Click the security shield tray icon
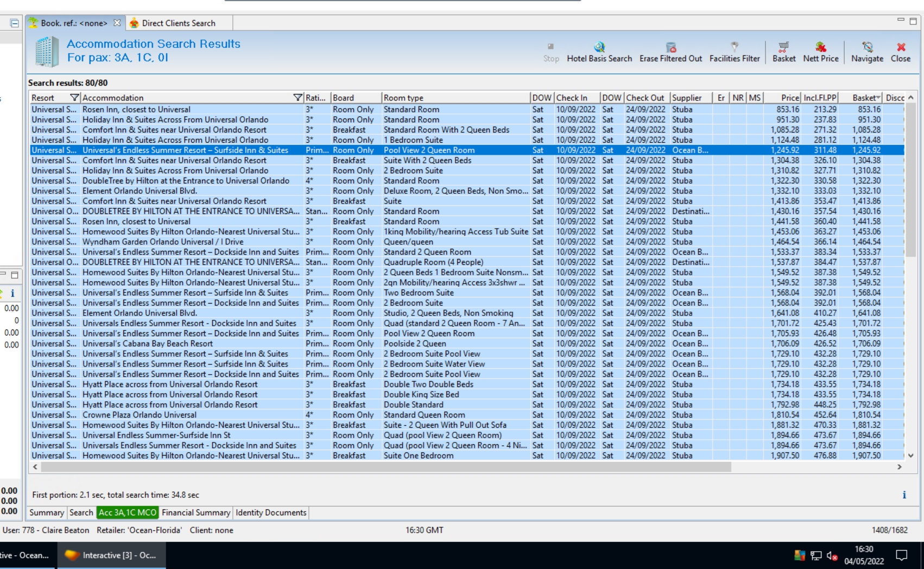The image size is (924, 569). 800,555
